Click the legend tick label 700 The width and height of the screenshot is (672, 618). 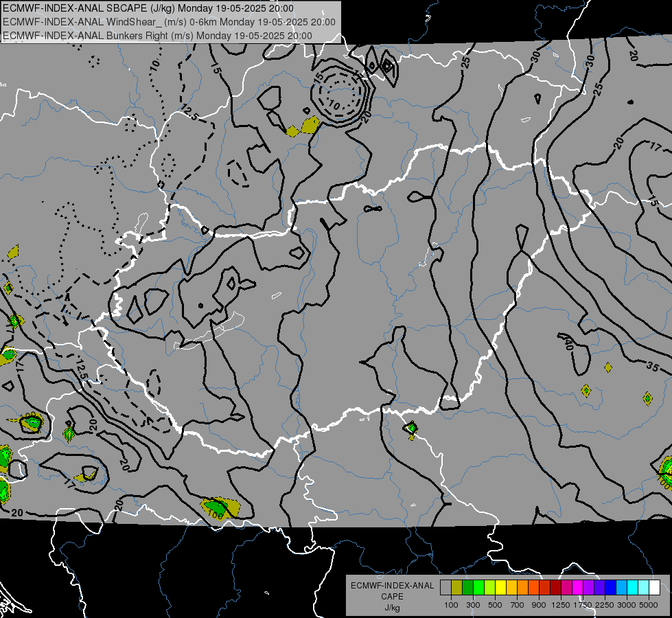[518, 605]
